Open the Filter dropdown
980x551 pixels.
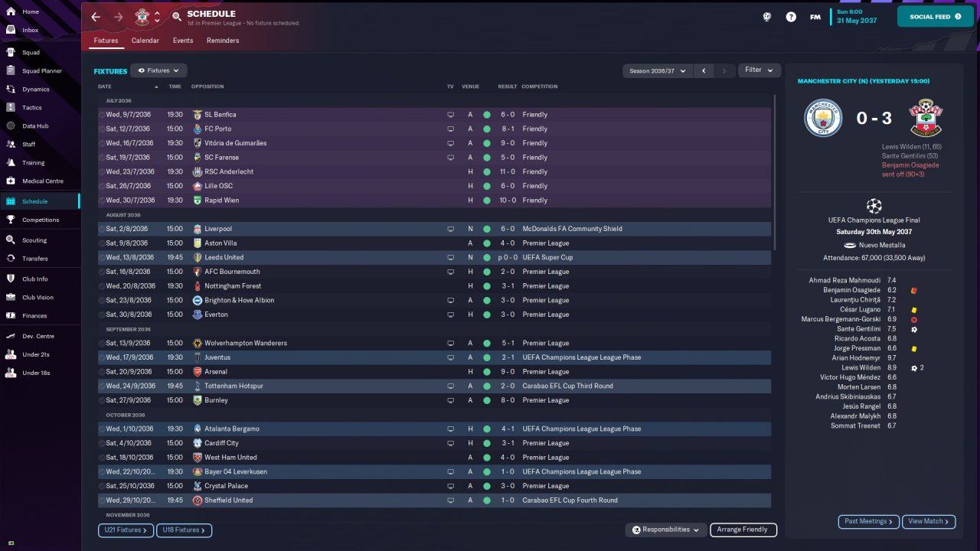click(759, 70)
